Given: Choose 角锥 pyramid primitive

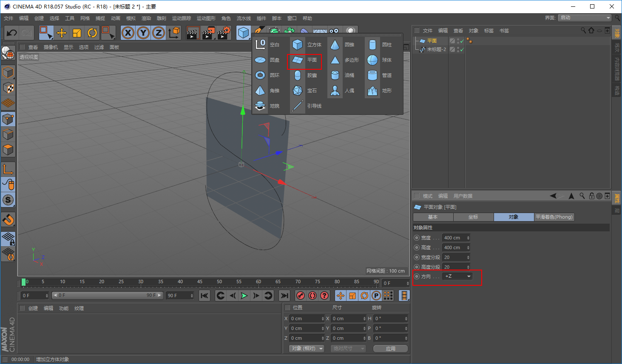Looking at the screenshot, I should tap(267, 91).
